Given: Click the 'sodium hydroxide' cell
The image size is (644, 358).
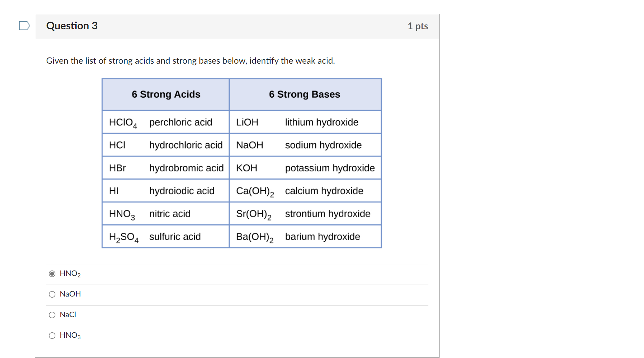Looking at the screenshot, I should coord(323,145).
